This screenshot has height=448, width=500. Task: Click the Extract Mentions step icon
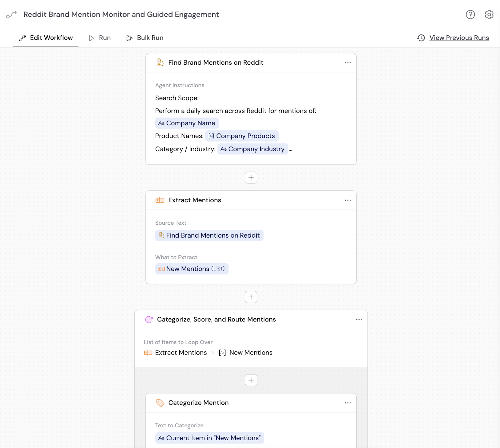pyautogui.click(x=160, y=200)
